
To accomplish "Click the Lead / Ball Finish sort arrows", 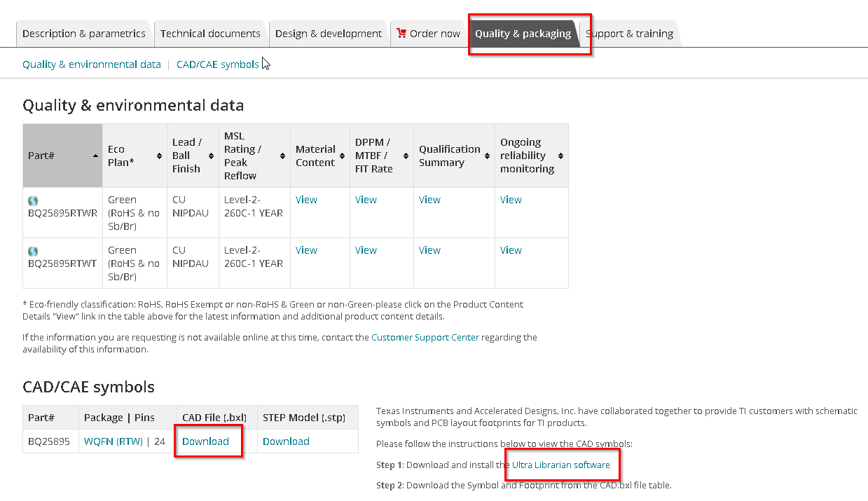I will click(x=211, y=156).
